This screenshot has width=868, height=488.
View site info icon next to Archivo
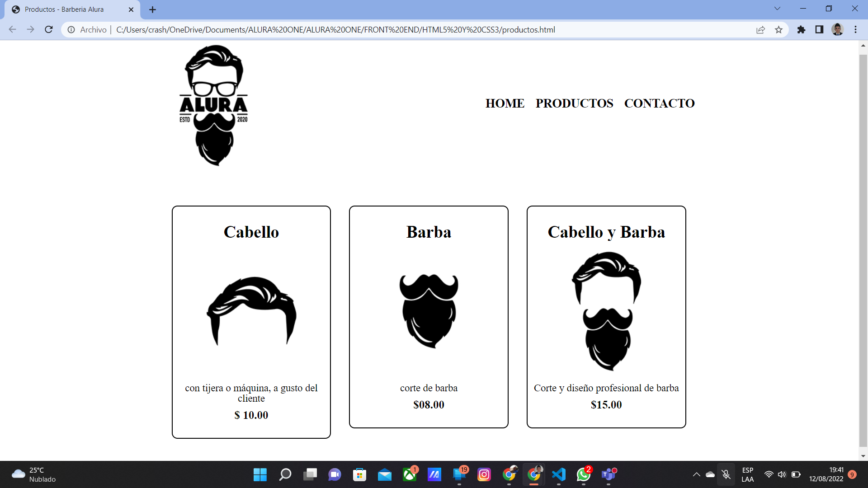tap(71, 29)
